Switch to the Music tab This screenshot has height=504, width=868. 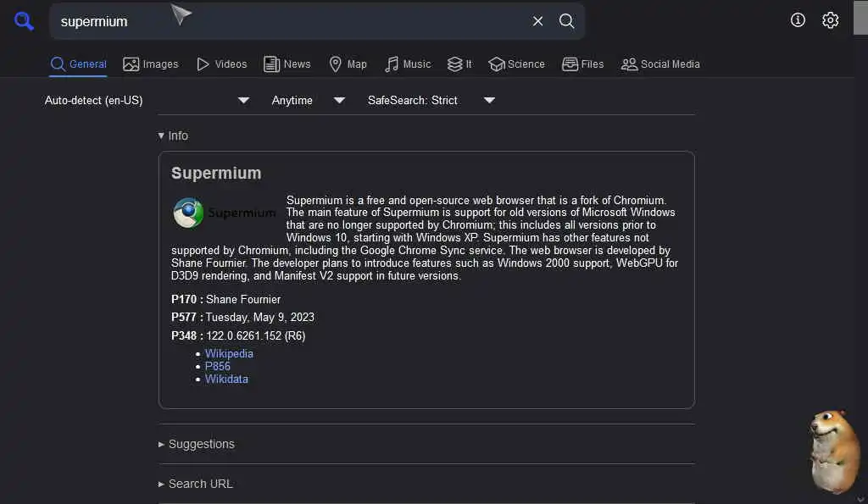[408, 64]
